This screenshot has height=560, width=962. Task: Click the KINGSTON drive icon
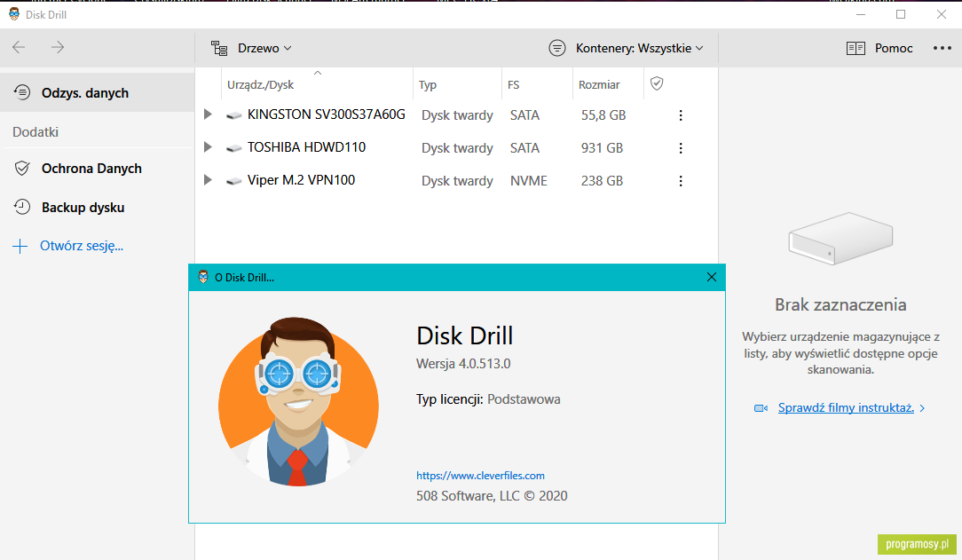point(233,115)
